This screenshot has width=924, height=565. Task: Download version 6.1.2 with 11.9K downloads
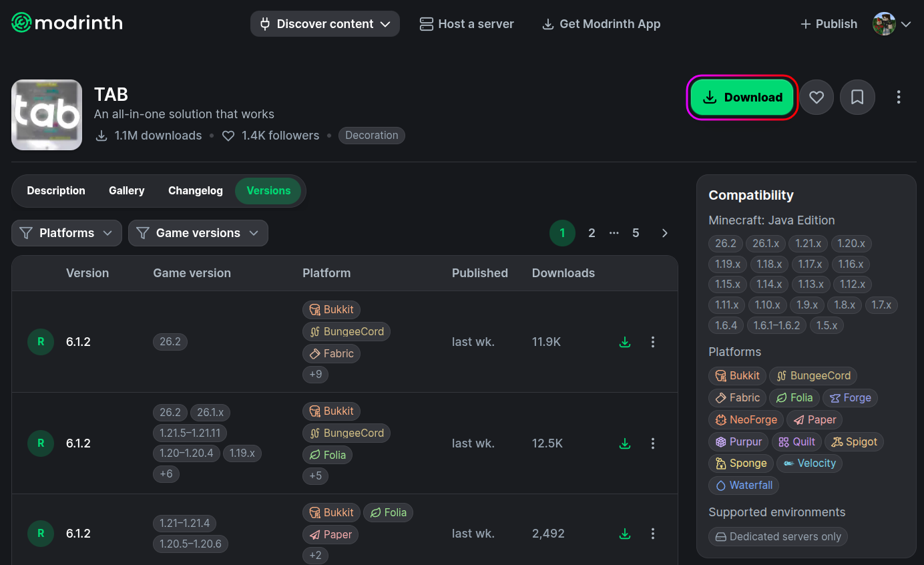click(625, 342)
